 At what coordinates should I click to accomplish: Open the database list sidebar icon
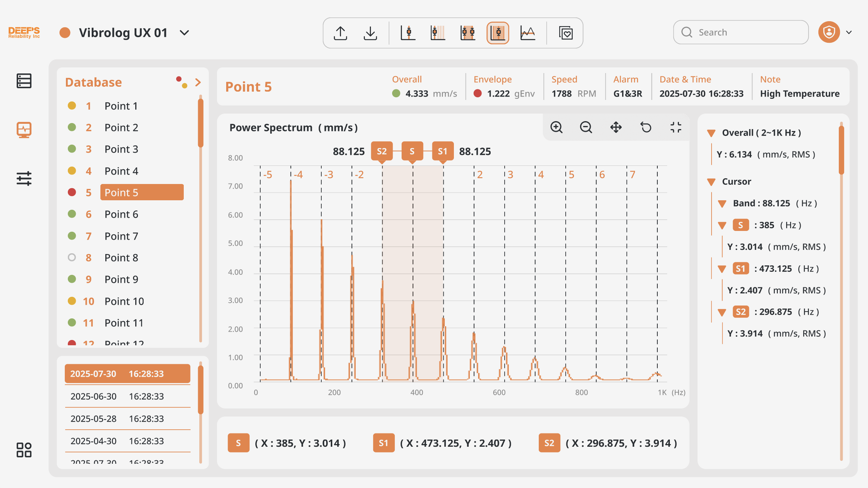pyautogui.click(x=24, y=81)
